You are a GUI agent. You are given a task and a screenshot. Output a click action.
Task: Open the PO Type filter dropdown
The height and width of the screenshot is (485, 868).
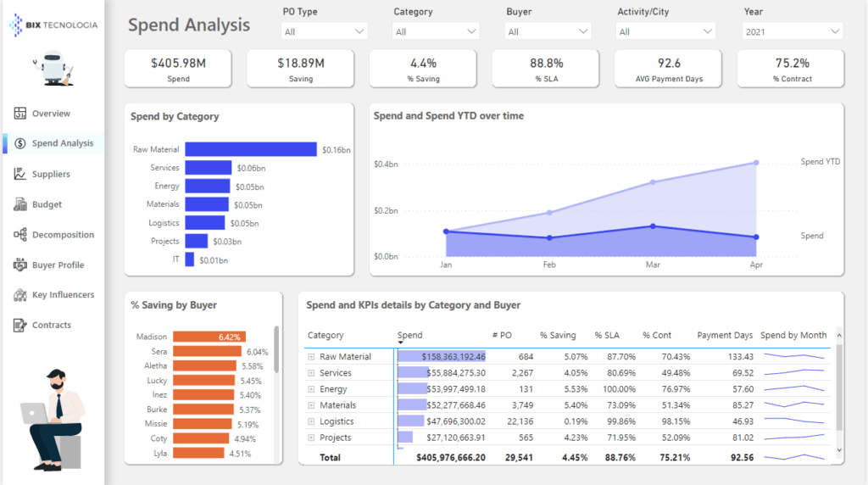324,31
